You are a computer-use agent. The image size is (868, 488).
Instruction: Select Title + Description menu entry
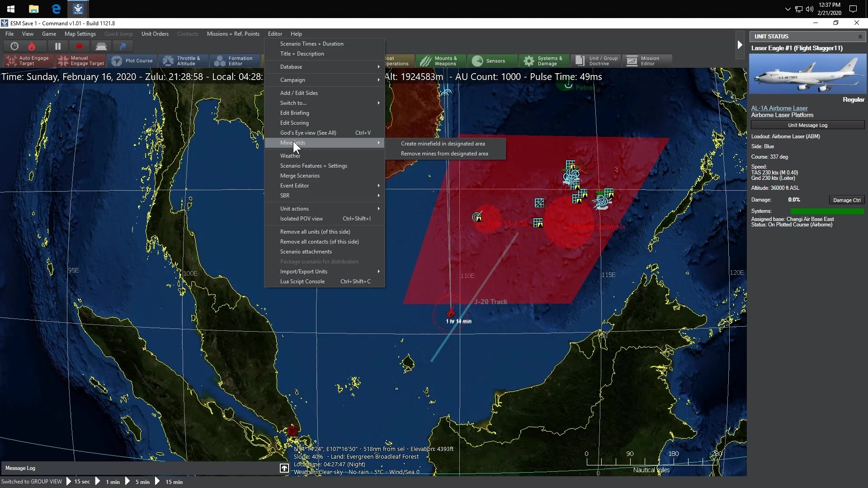tap(325, 54)
